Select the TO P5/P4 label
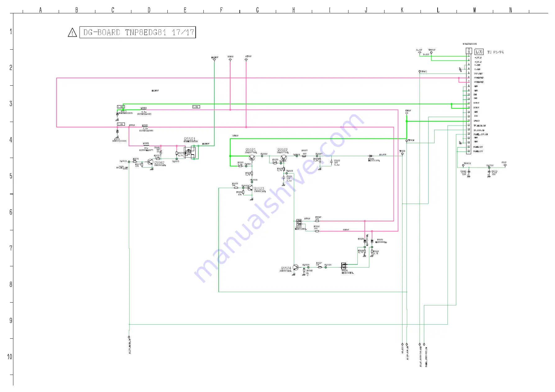The height and width of the screenshot is (392, 555). pyautogui.click(x=496, y=52)
